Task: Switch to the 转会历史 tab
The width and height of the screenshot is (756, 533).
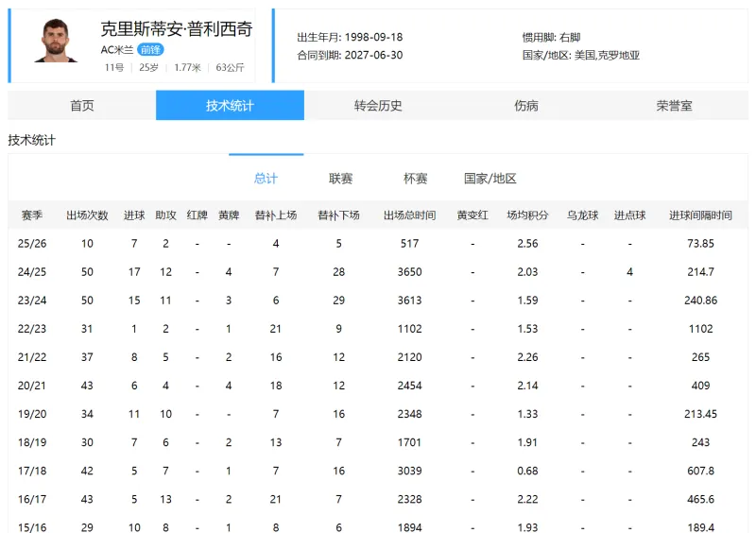Action: [378, 106]
